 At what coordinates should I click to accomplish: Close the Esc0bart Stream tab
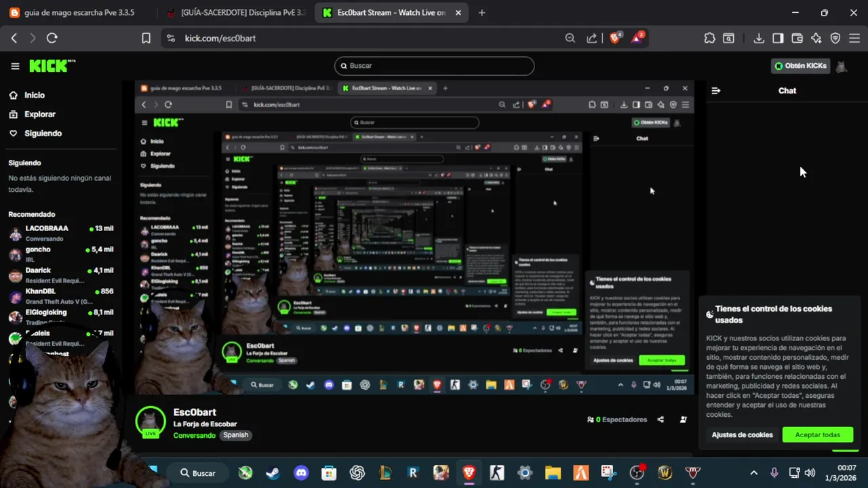coord(458,12)
